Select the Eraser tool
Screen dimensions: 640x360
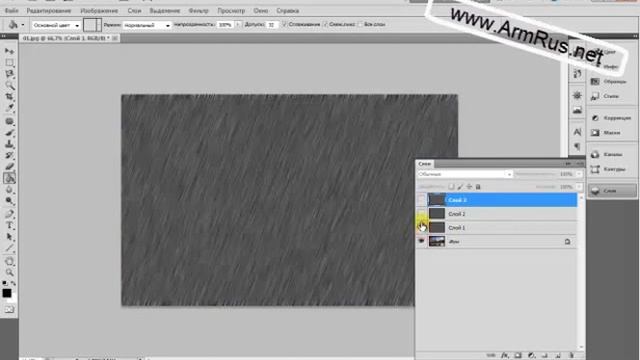point(9,167)
